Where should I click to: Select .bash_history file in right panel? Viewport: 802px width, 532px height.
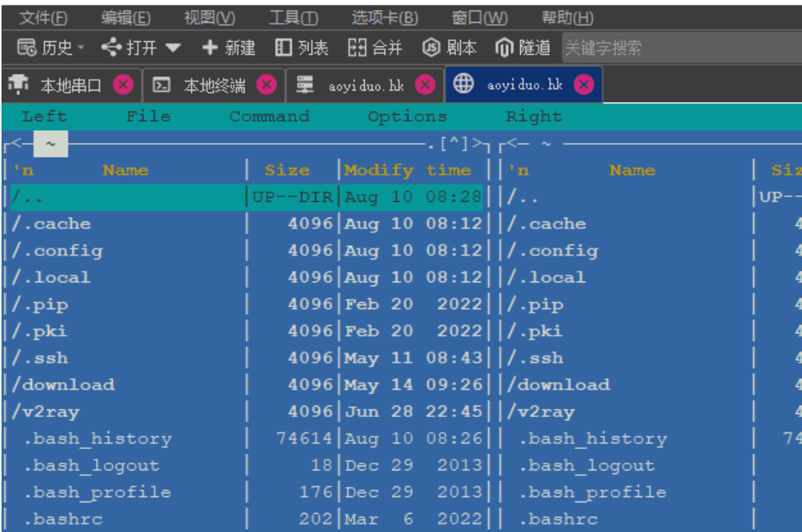pyautogui.click(x=593, y=439)
